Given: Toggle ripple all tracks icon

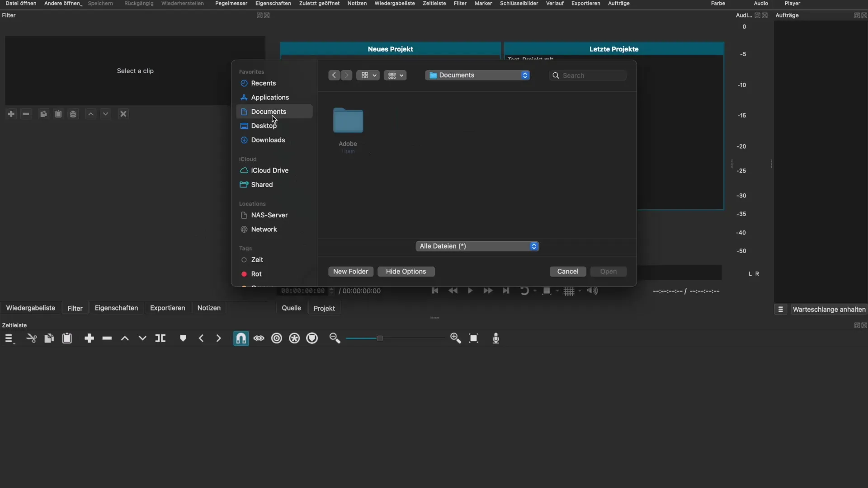Looking at the screenshot, I should (x=294, y=338).
